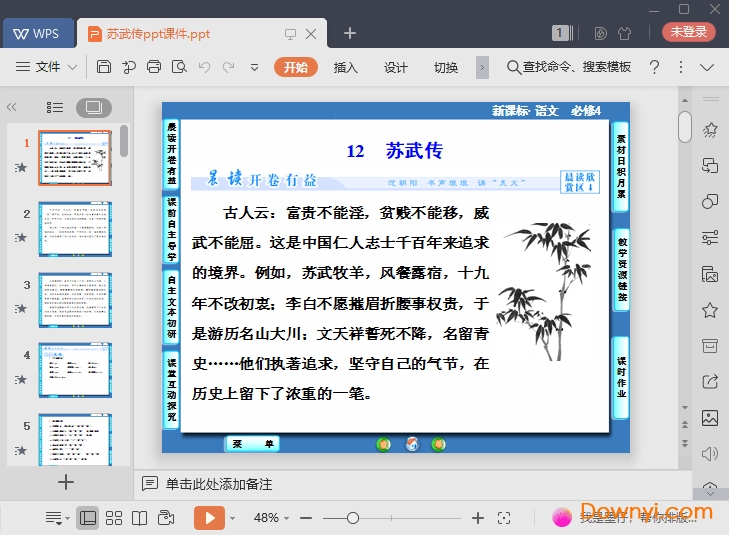Switch to the 设计 tab
Image resolution: width=729 pixels, height=535 pixels.
pos(396,67)
